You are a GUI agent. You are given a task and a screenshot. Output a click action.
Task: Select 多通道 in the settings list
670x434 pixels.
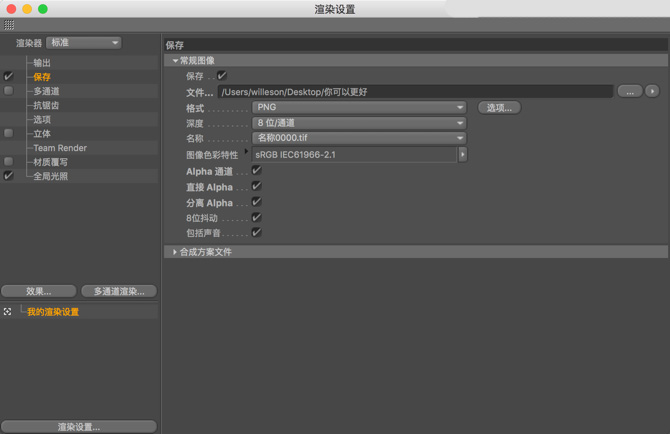click(x=46, y=91)
